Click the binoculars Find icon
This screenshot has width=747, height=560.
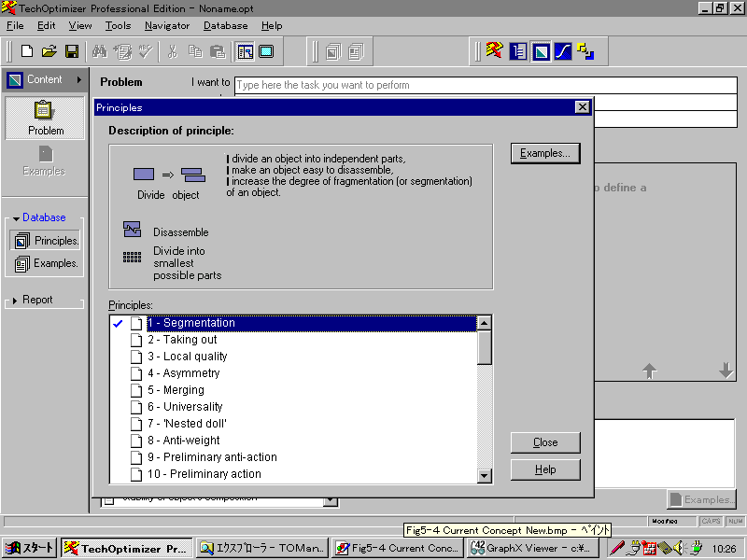[x=100, y=51]
